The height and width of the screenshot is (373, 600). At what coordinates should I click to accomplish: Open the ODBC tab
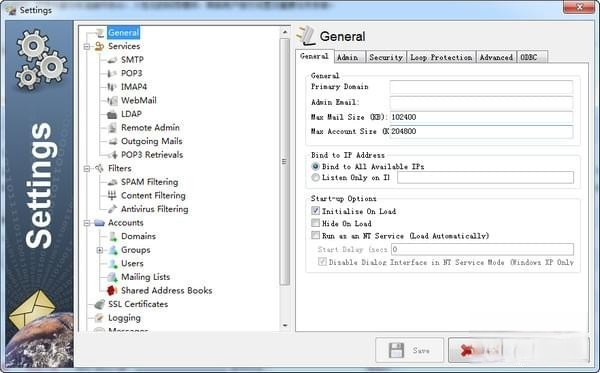click(x=532, y=57)
